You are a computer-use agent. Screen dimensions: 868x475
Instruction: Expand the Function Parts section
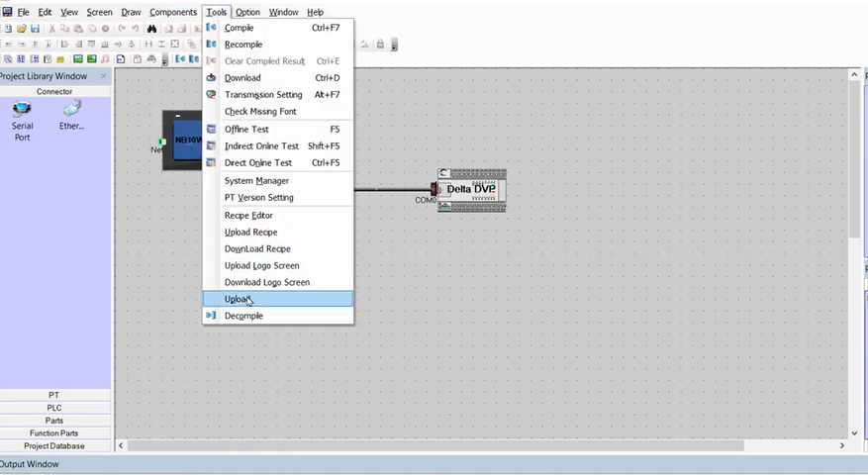click(x=54, y=433)
